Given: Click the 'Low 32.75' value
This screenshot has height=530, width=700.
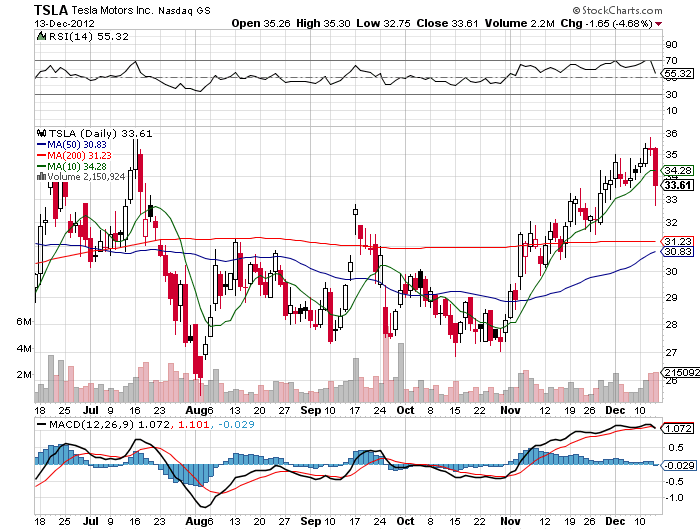Looking at the screenshot, I should [x=383, y=23].
